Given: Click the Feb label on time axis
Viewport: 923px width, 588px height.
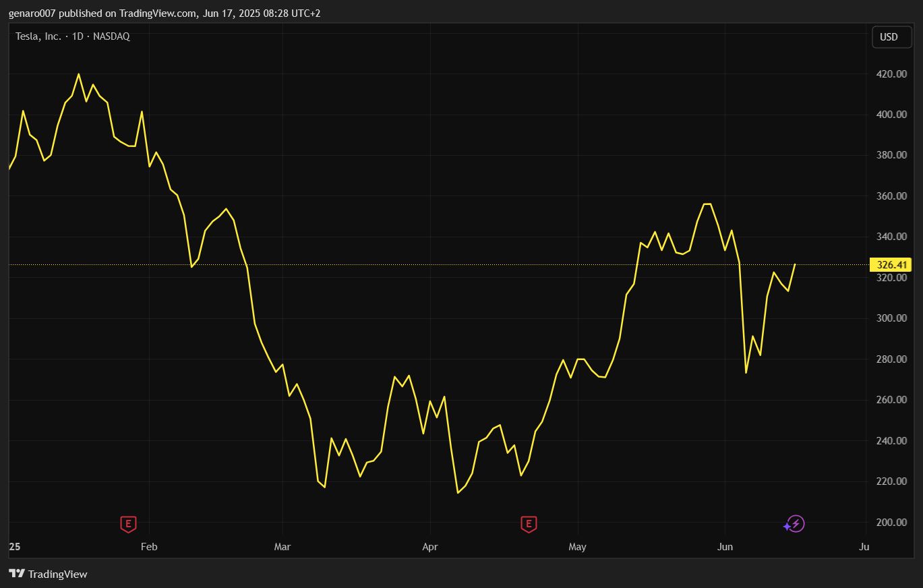Looking at the screenshot, I should (149, 547).
